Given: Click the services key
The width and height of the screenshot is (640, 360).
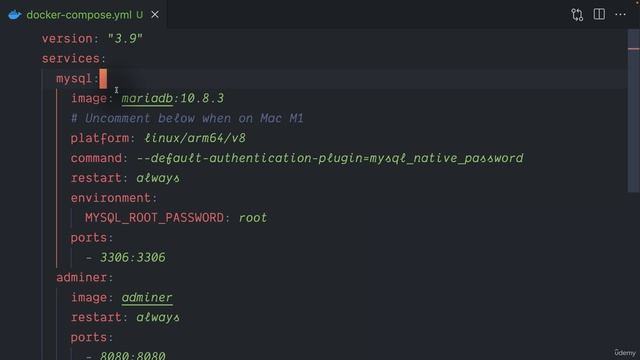Looking at the screenshot, I should tap(71, 59).
